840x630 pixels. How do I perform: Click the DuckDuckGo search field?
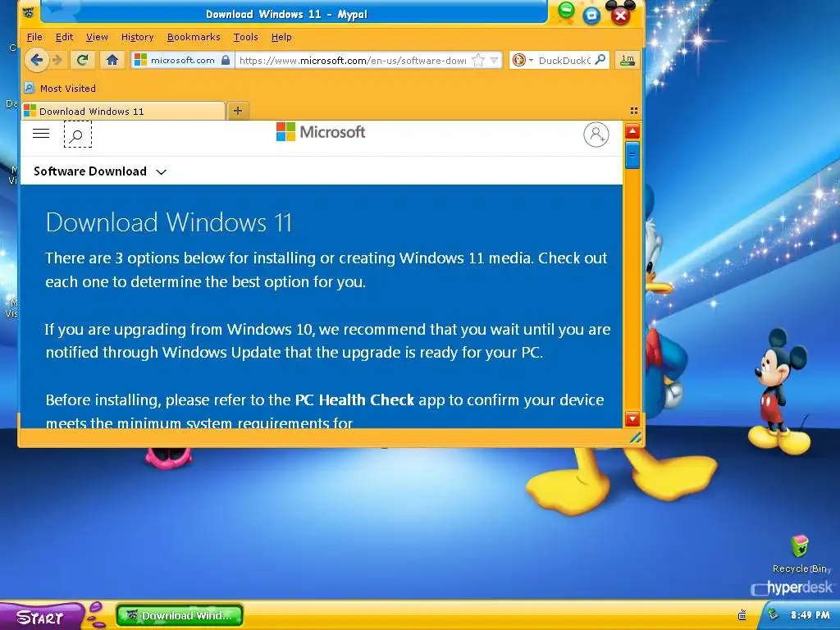tap(564, 60)
